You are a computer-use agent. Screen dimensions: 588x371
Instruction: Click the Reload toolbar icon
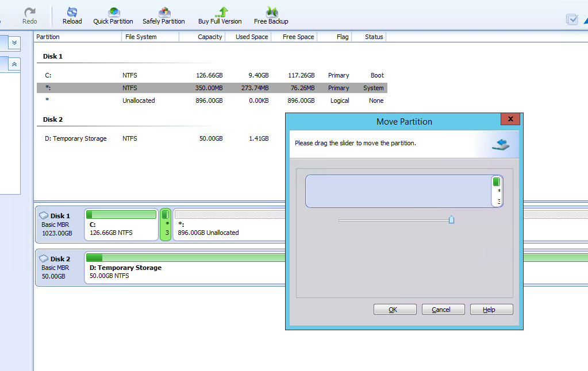pos(72,11)
